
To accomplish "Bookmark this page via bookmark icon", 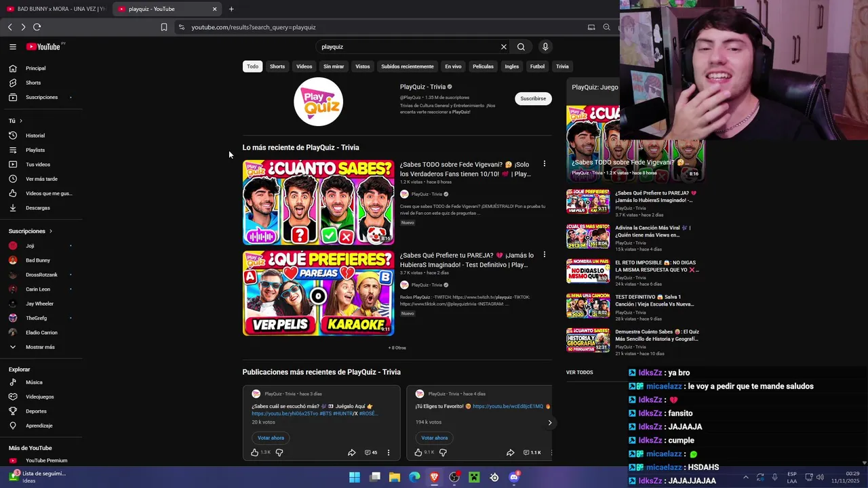I will (x=164, y=27).
